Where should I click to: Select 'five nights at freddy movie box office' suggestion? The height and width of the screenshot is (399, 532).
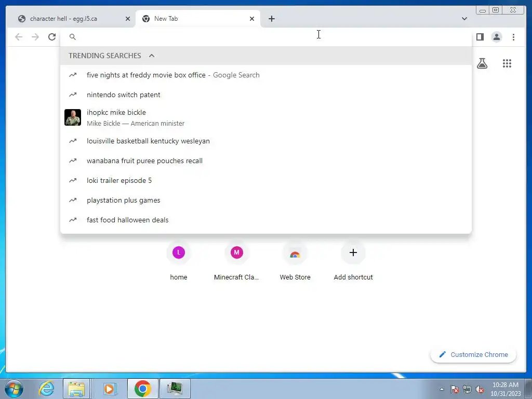pos(266,75)
